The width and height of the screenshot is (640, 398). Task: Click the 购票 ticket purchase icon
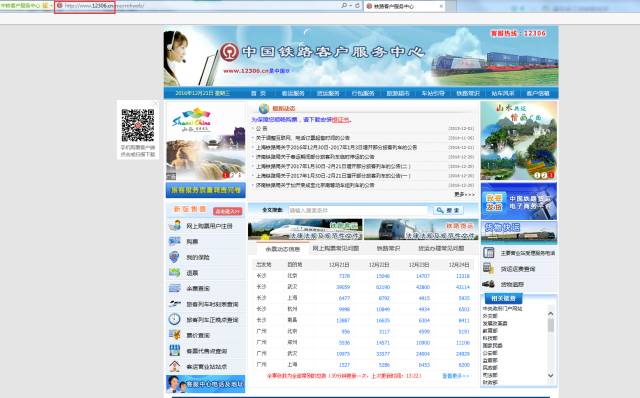coord(175,241)
